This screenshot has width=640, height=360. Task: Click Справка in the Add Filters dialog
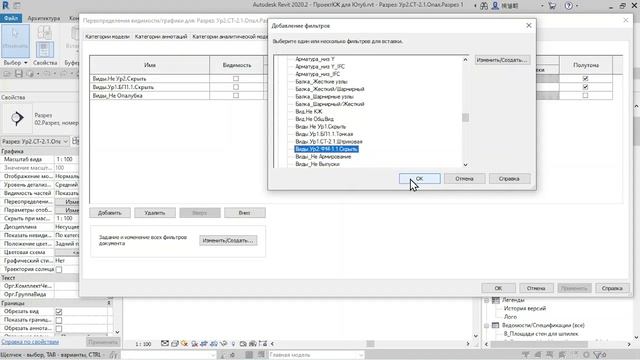click(509, 179)
